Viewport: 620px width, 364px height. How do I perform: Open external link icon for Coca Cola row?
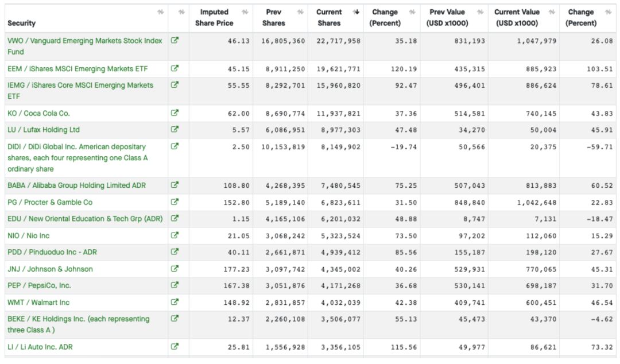click(175, 113)
